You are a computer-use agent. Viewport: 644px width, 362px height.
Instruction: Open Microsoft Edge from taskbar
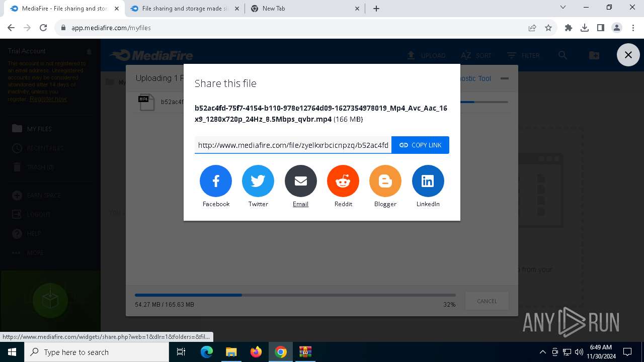[207, 352]
